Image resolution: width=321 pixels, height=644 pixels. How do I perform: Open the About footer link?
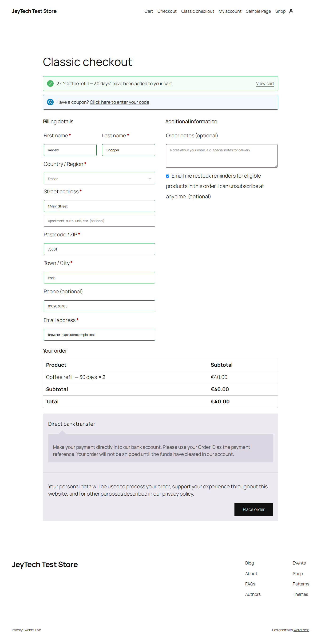click(251, 573)
